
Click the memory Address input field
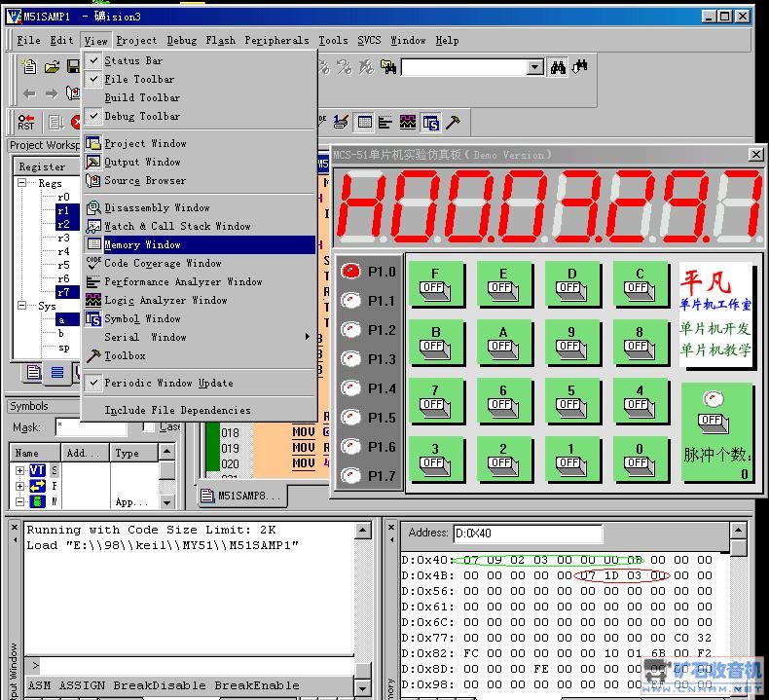(x=528, y=534)
